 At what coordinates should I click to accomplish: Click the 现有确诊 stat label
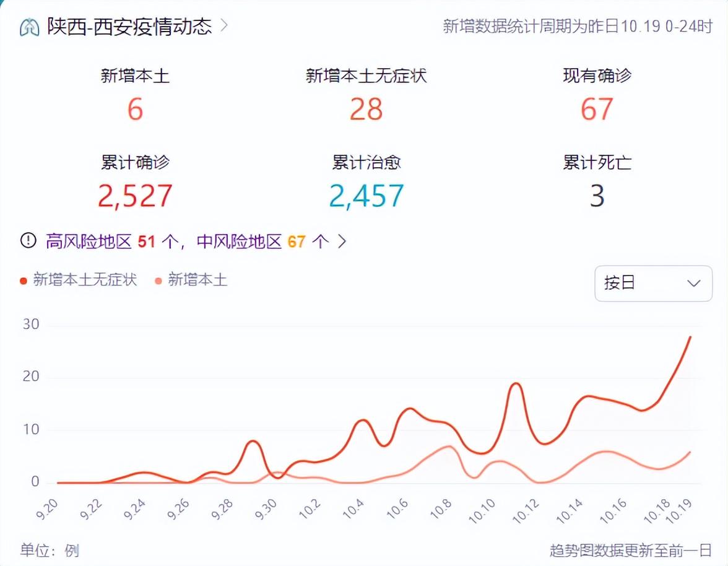[x=597, y=76]
